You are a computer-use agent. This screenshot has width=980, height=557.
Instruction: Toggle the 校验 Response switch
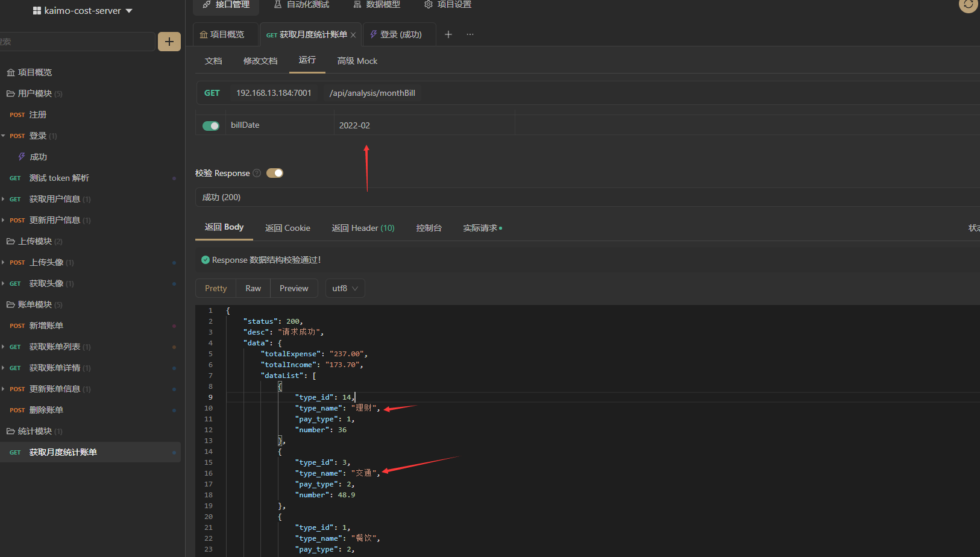(x=275, y=173)
